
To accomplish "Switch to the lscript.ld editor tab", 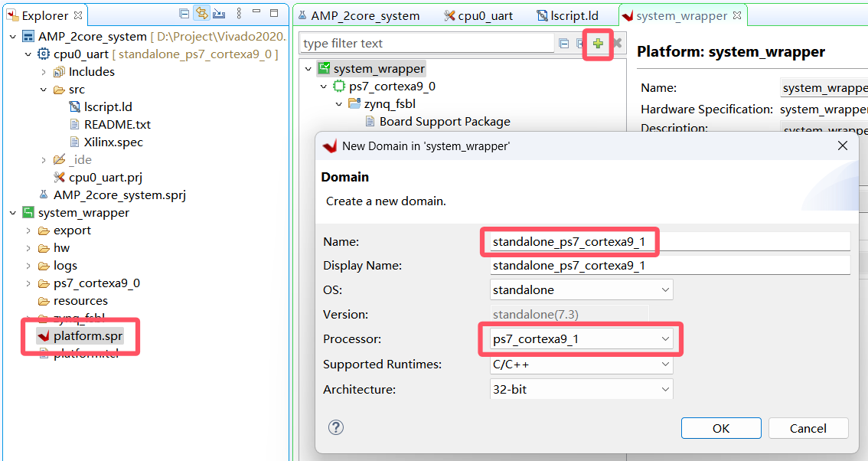I will [x=568, y=15].
